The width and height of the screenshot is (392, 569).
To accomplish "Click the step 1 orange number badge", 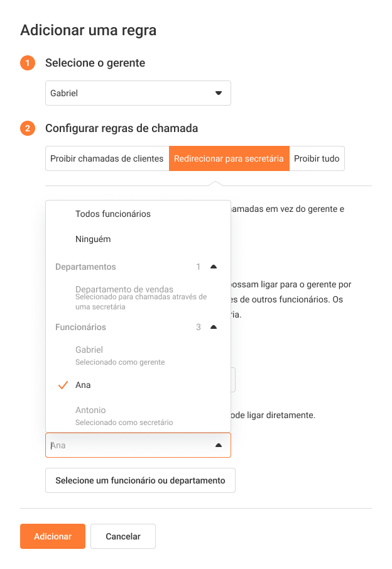I will [x=28, y=63].
